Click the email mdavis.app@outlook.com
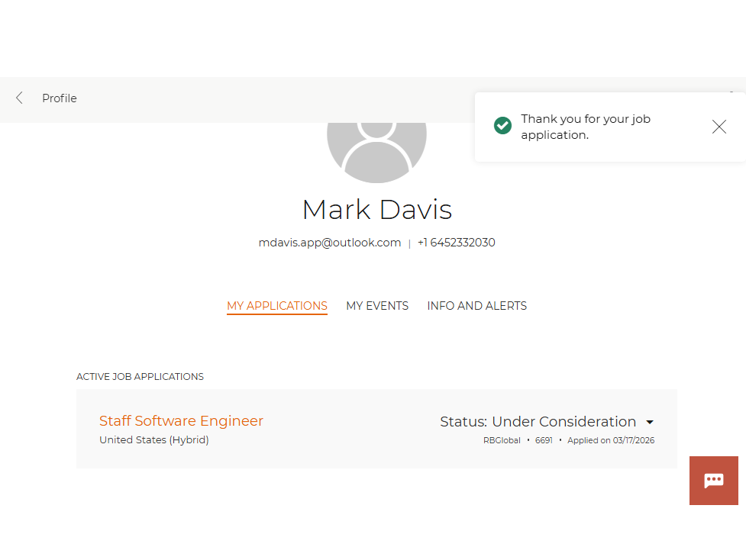This screenshot has height=560, width=746. pos(330,243)
